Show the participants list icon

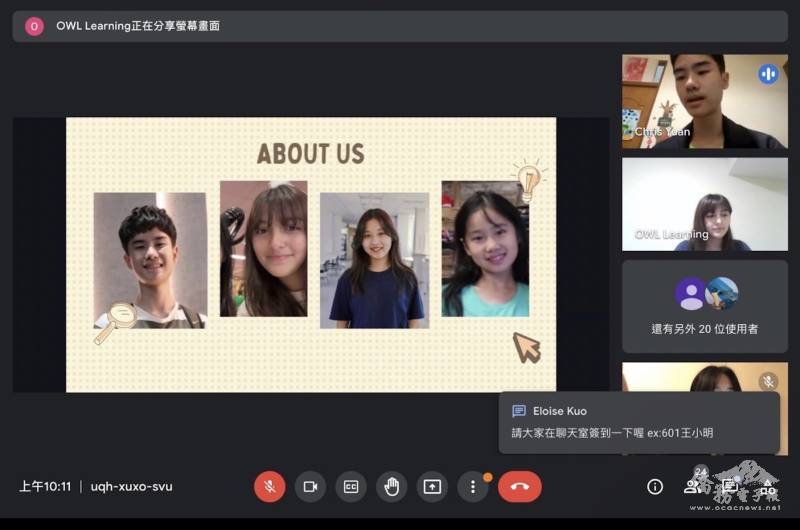pyautogui.click(x=692, y=487)
